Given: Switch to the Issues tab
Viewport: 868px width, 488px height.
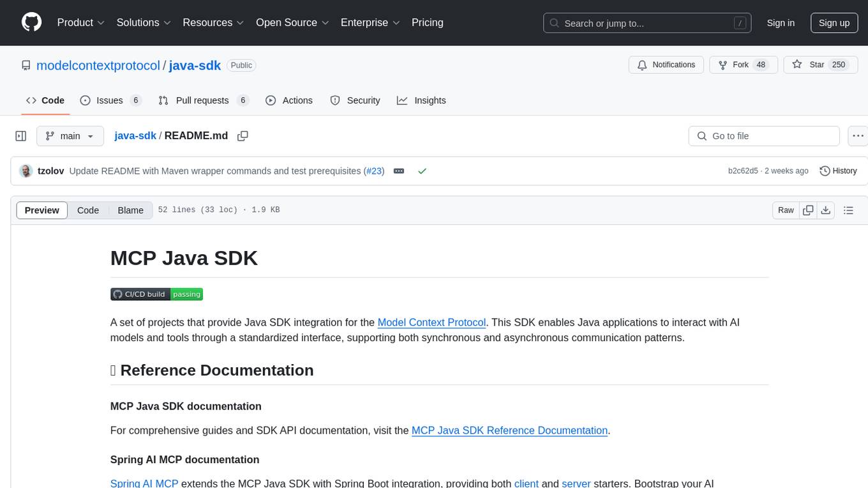Looking at the screenshot, I should coord(110,100).
